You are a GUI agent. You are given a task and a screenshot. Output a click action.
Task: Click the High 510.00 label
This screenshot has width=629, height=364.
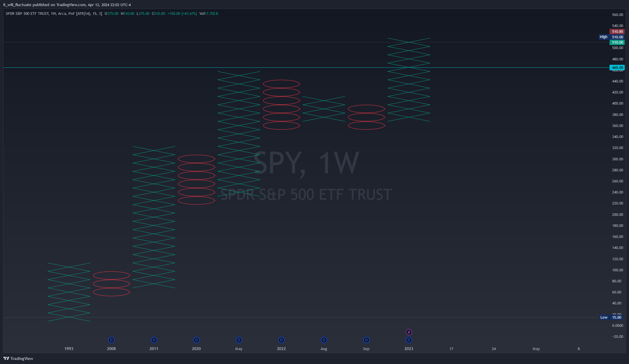click(x=612, y=37)
